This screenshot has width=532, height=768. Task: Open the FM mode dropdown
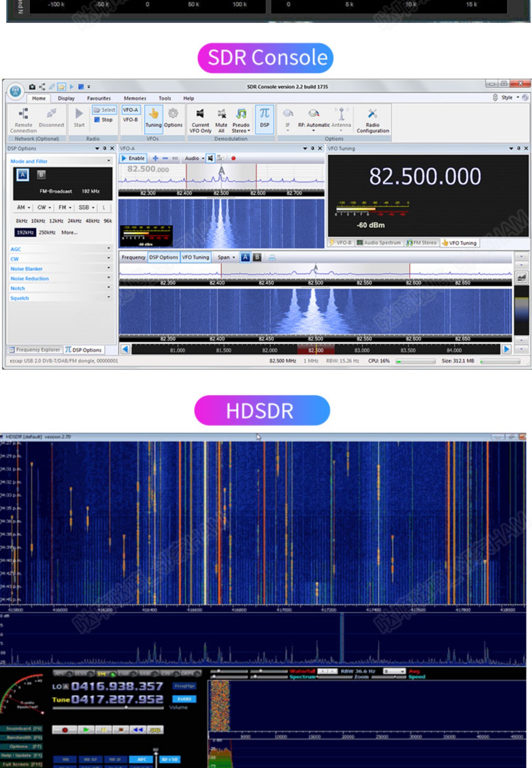pos(65,208)
